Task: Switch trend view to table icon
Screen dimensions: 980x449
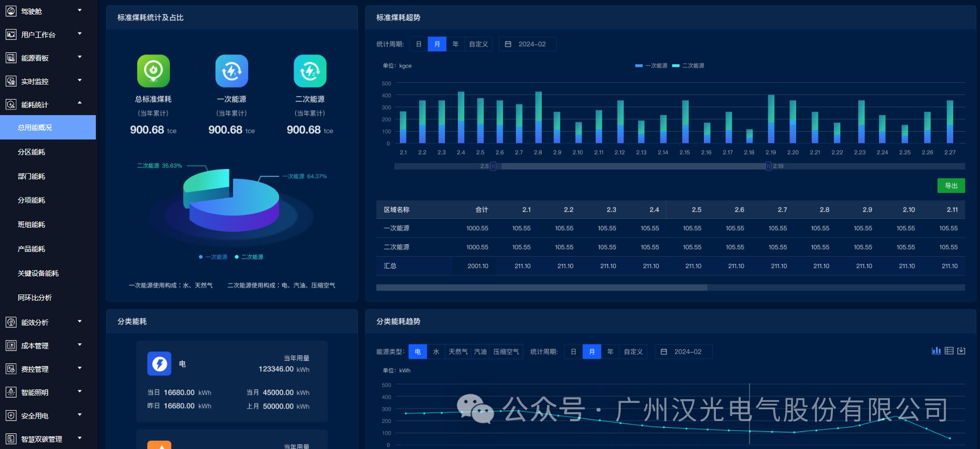Action: [949, 351]
